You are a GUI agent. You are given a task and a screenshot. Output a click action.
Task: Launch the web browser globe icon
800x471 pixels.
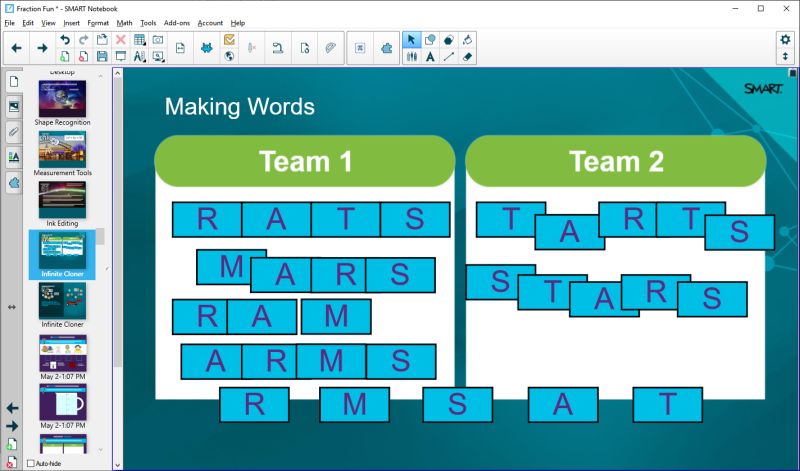coord(230,56)
